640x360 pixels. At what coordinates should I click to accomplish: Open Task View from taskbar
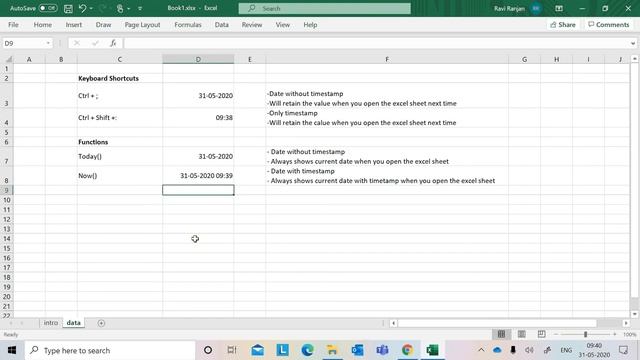(232, 350)
